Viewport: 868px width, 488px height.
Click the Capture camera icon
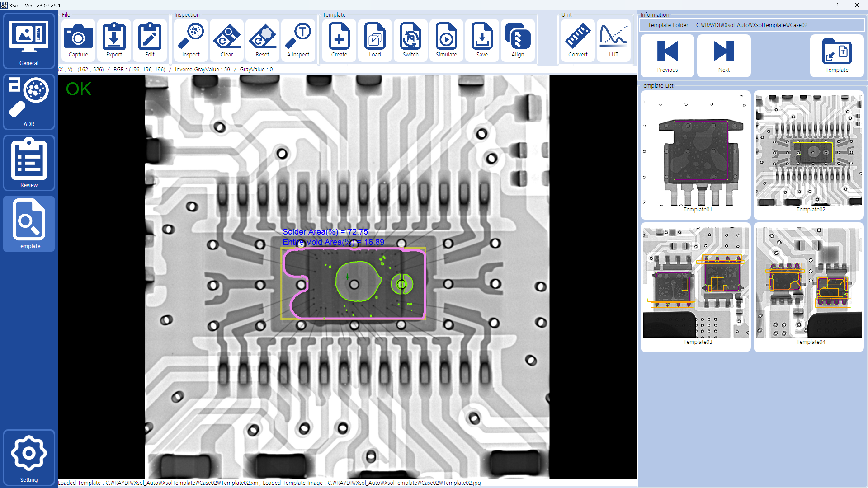78,40
